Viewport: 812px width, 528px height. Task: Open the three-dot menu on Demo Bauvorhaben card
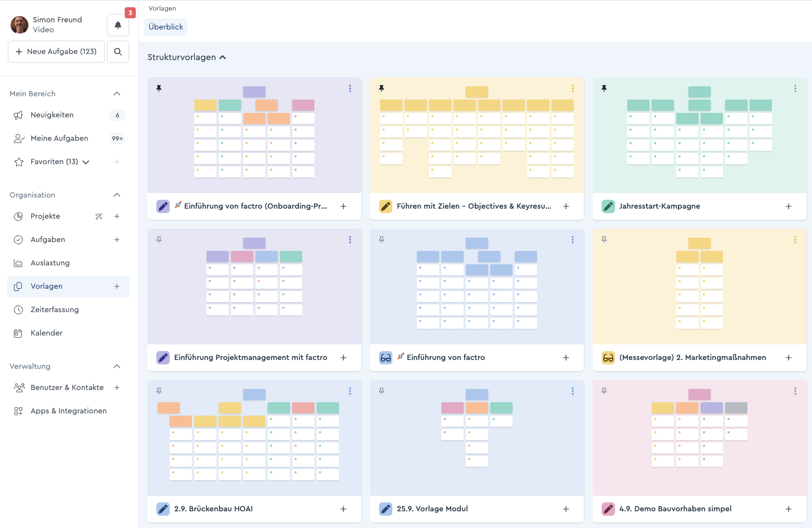[x=795, y=391]
